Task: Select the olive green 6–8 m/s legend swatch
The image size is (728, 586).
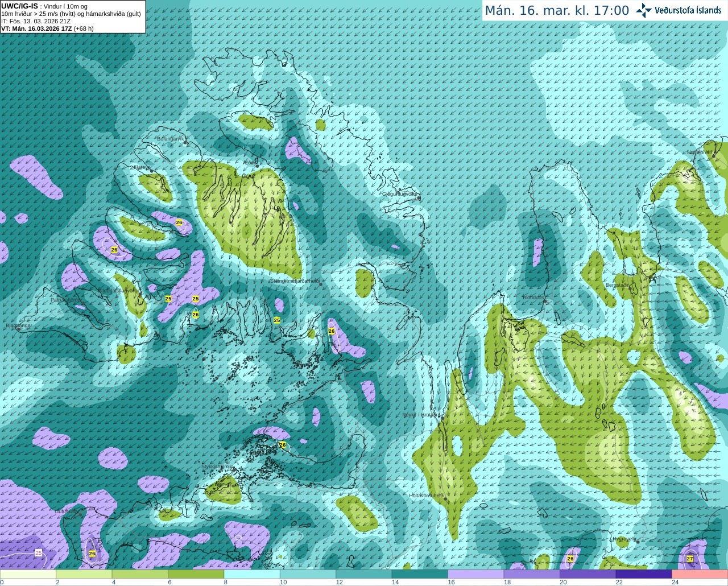Action: 196,574
